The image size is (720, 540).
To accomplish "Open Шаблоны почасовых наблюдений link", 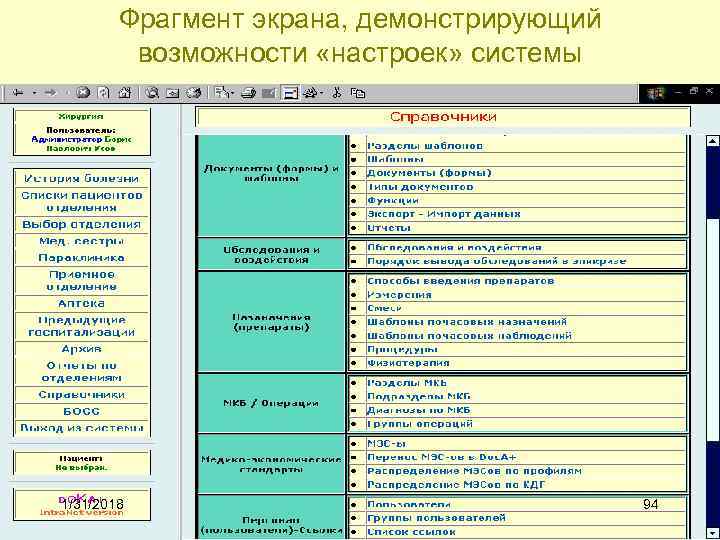I will 469,335.
